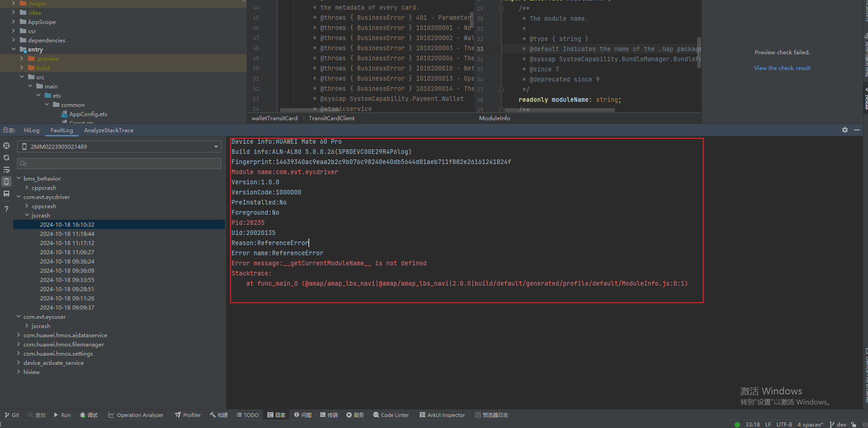Open the AnalyzeStackTrace tab

tap(109, 130)
